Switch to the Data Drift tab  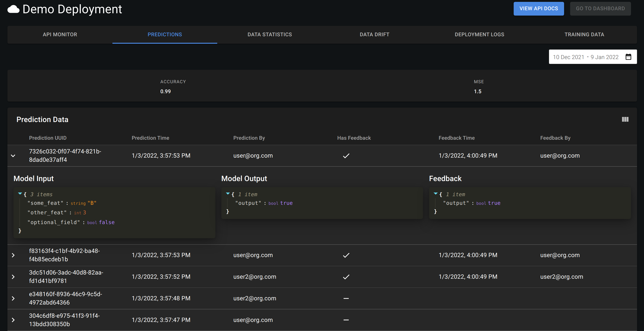pos(374,35)
